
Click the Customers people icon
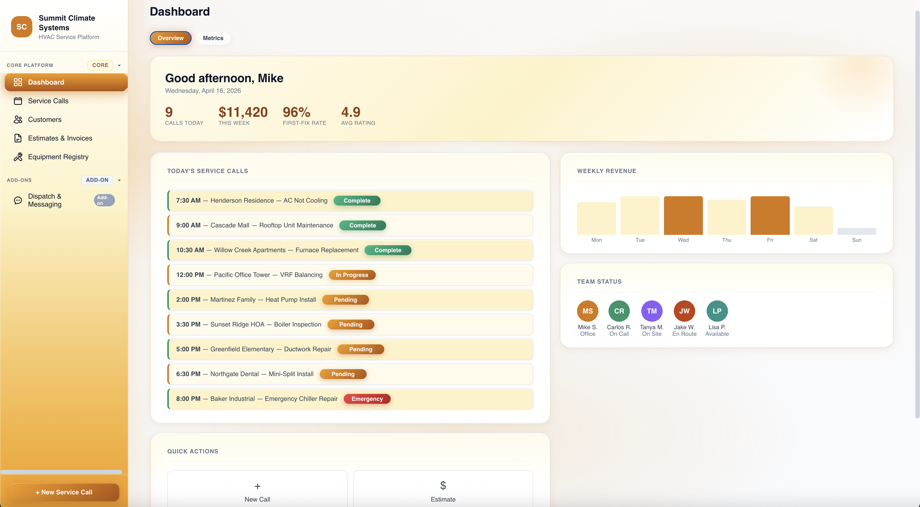pyautogui.click(x=18, y=120)
